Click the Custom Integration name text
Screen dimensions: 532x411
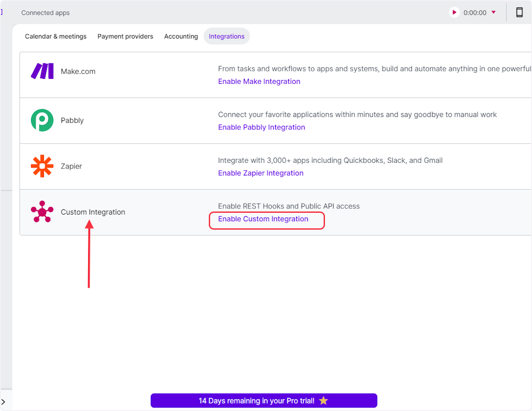[93, 212]
